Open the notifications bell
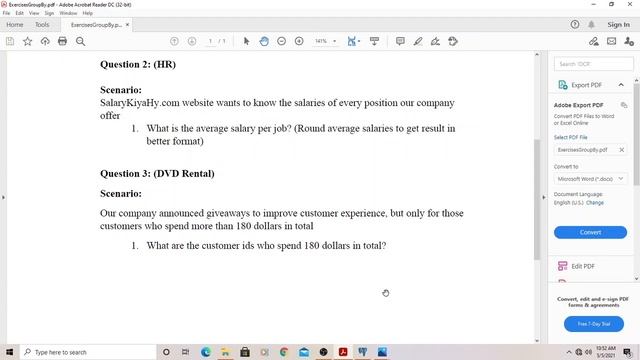The image size is (640, 360). [591, 24]
